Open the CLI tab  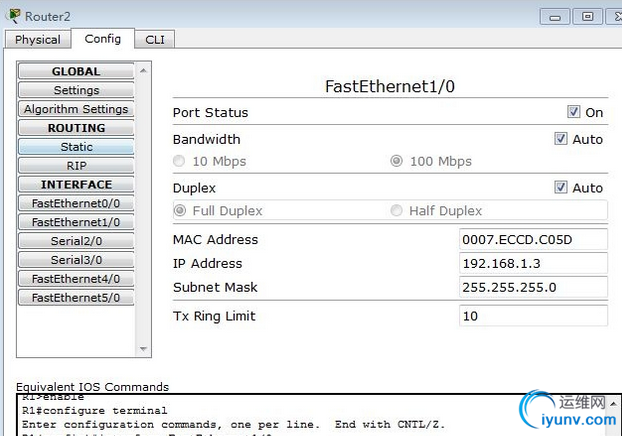click(155, 40)
